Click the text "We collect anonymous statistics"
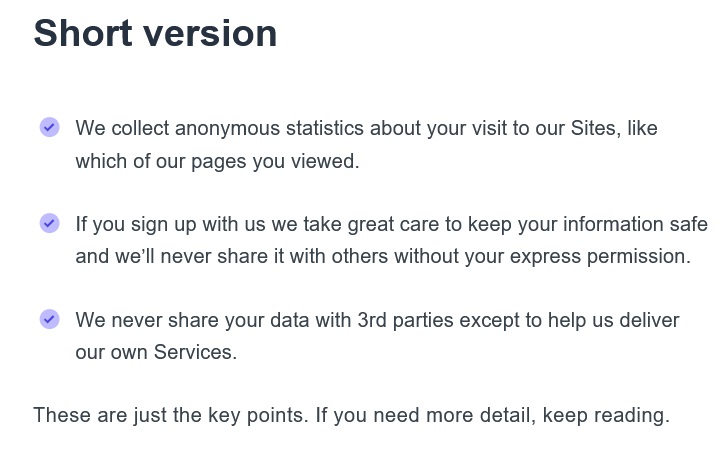This screenshot has height=462, width=728. click(219, 128)
